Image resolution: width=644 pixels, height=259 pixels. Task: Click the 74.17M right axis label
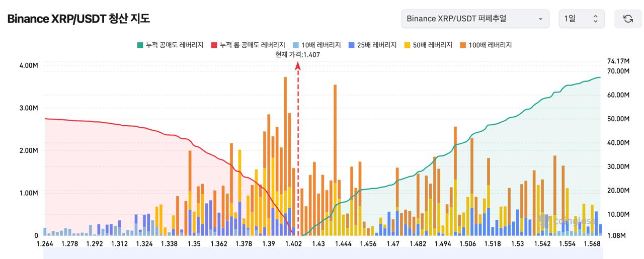618,61
